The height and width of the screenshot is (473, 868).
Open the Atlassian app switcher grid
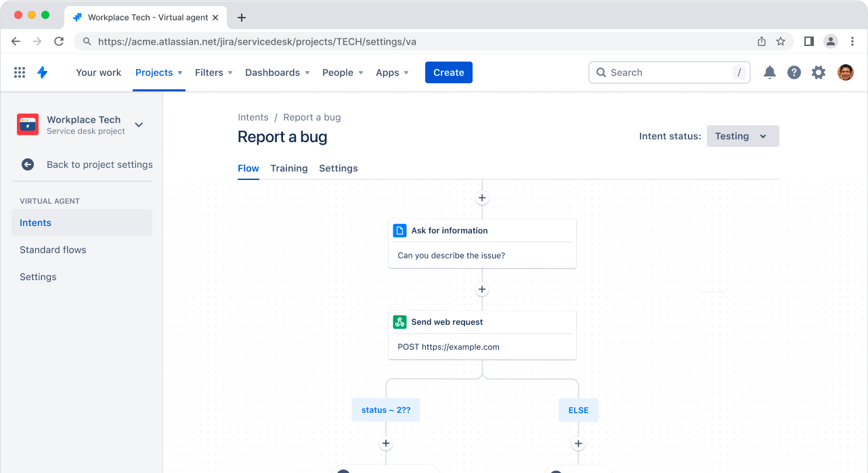(19, 72)
